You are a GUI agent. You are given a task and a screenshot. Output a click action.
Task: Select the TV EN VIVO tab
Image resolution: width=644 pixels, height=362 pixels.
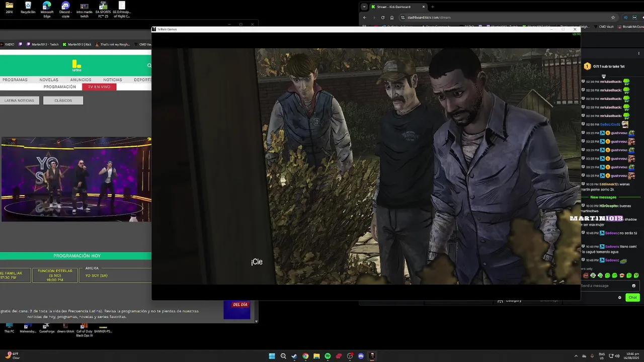tap(99, 86)
